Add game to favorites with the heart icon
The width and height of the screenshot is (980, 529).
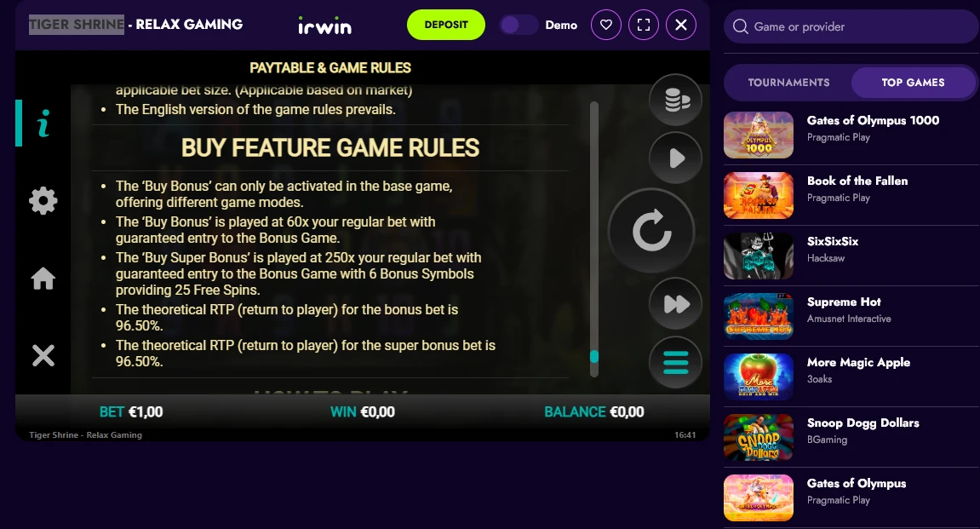pos(605,25)
